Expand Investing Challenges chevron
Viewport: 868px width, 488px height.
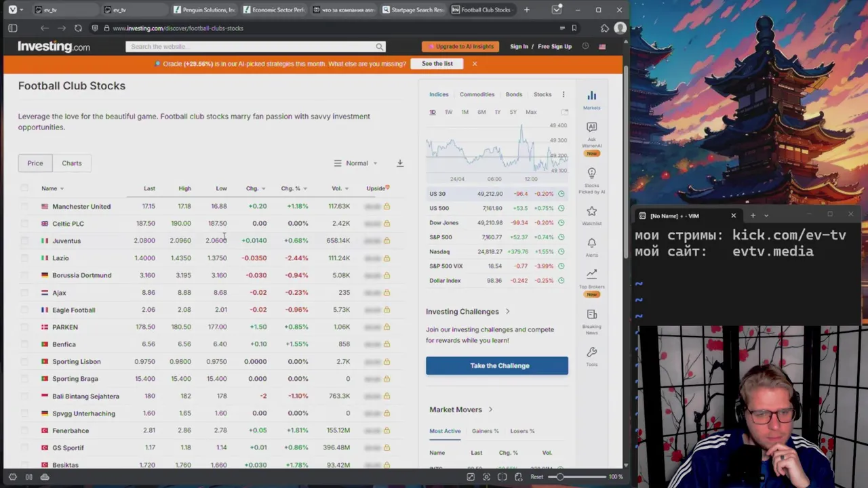(507, 312)
